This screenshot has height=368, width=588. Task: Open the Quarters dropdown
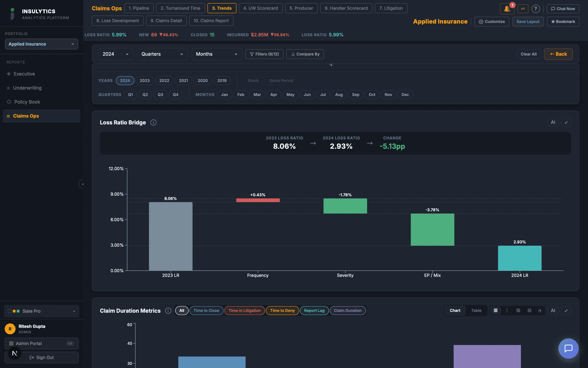[162, 54]
